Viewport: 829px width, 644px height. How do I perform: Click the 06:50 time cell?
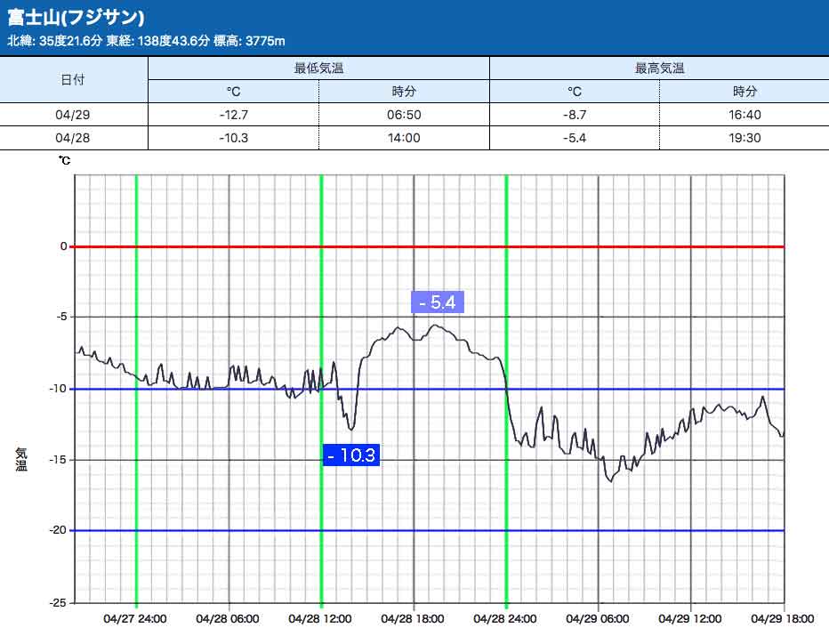tap(404, 115)
